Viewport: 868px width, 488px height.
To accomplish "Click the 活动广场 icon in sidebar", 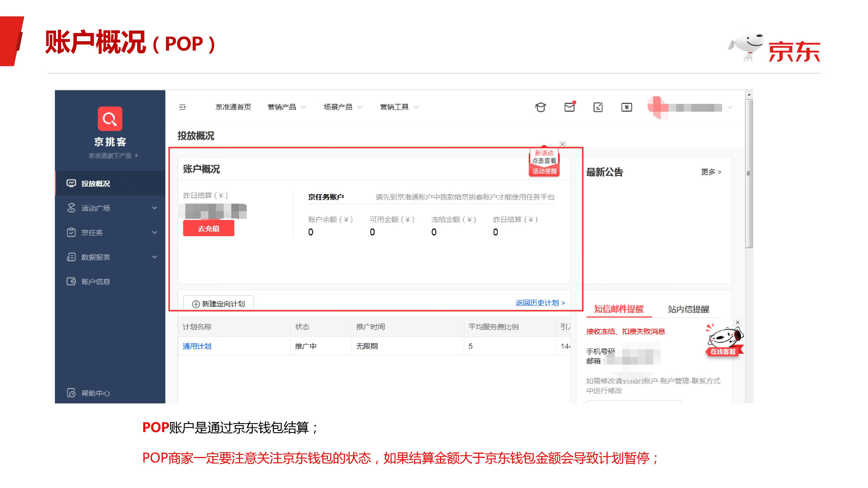I will point(71,208).
